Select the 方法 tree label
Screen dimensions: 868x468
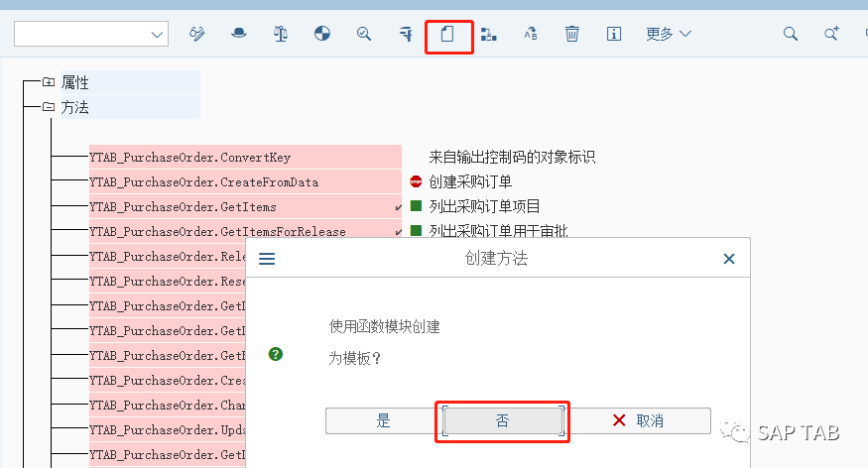pos(75,107)
